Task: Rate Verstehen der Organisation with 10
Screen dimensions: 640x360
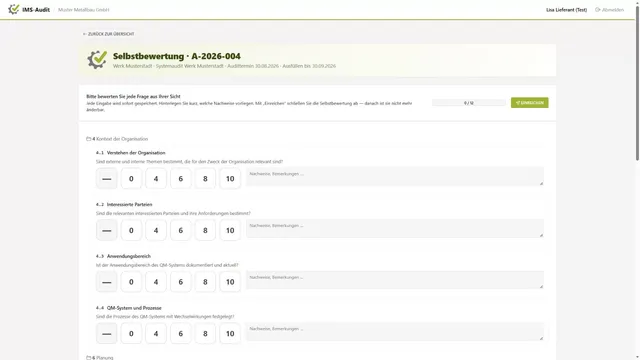Action: point(230,178)
